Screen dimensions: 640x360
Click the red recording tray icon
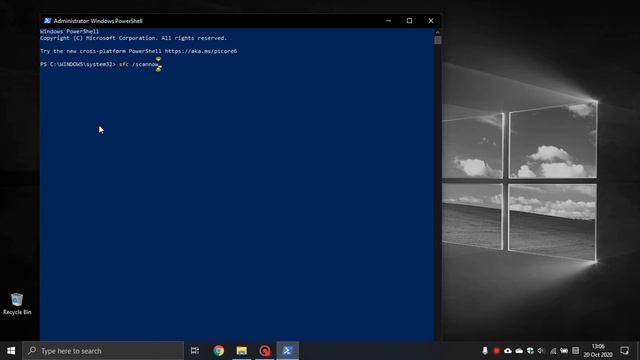[x=496, y=351]
